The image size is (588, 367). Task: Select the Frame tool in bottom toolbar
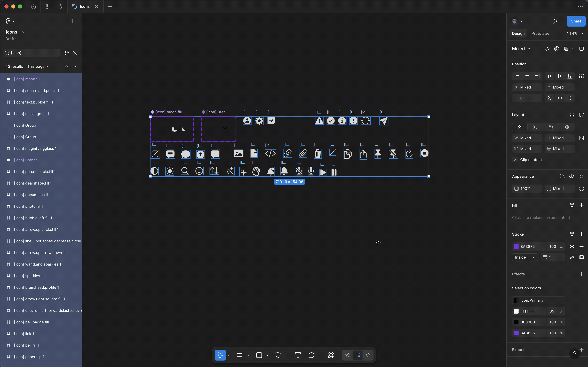tap(240, 355)
